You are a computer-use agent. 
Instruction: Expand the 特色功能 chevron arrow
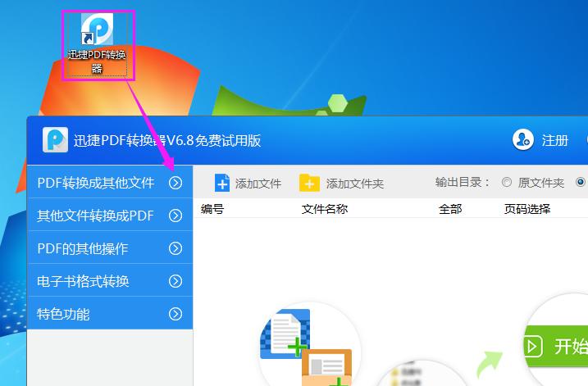click(175, 314)
